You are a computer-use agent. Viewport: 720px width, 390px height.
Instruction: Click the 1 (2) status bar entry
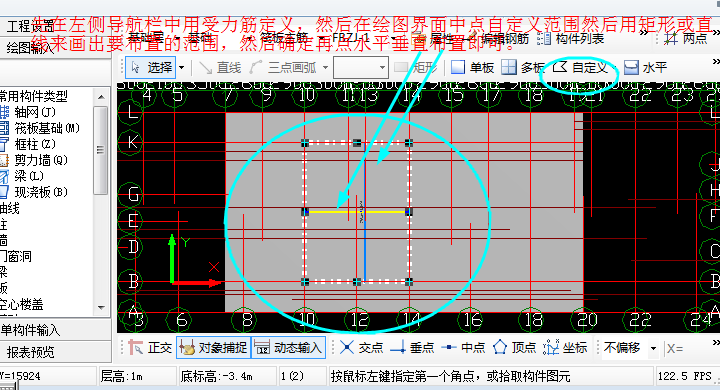[292, 377]
